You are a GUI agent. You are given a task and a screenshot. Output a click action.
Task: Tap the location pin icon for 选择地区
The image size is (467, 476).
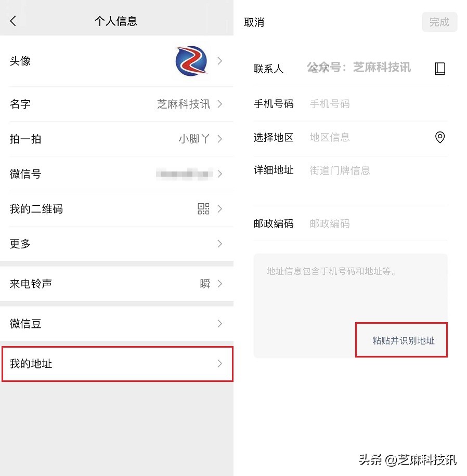pyautogui.click(x=439, y=137)
